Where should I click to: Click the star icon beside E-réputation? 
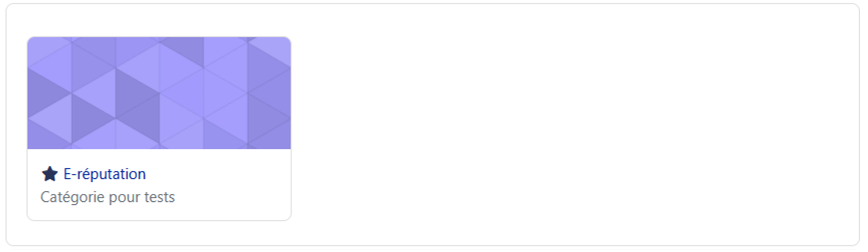point(50,174)
